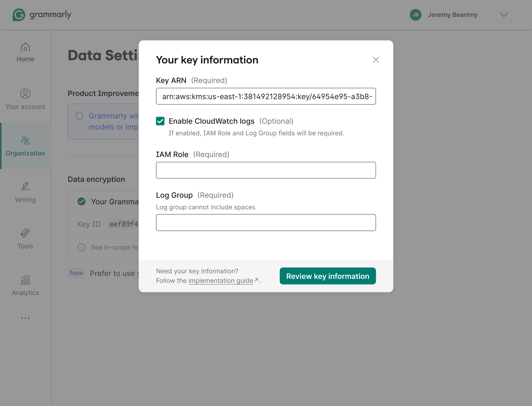Switch to the Writing section

click(25, 192)
